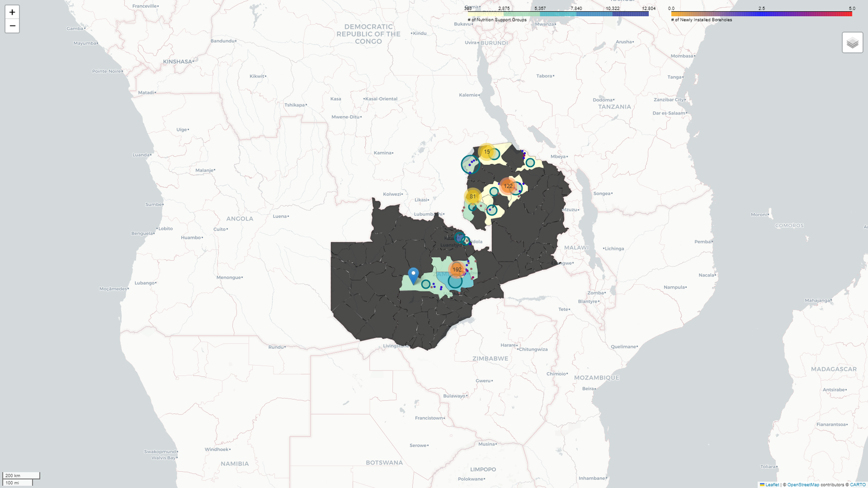
Task: Click the zoom out minus icon
Action: tap(12, 25)
